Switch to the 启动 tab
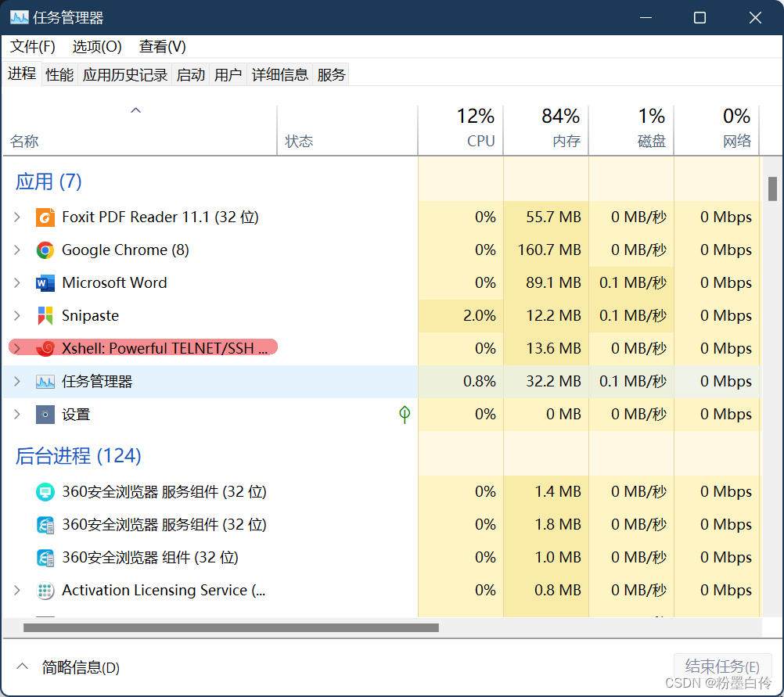 190,75
